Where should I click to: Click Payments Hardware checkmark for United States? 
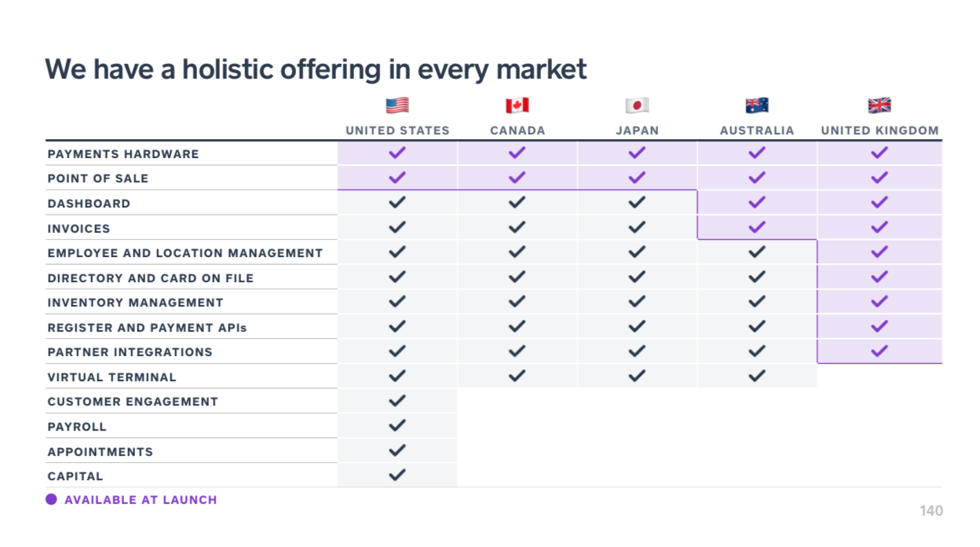pyautogui.click(x=397, y=153)
